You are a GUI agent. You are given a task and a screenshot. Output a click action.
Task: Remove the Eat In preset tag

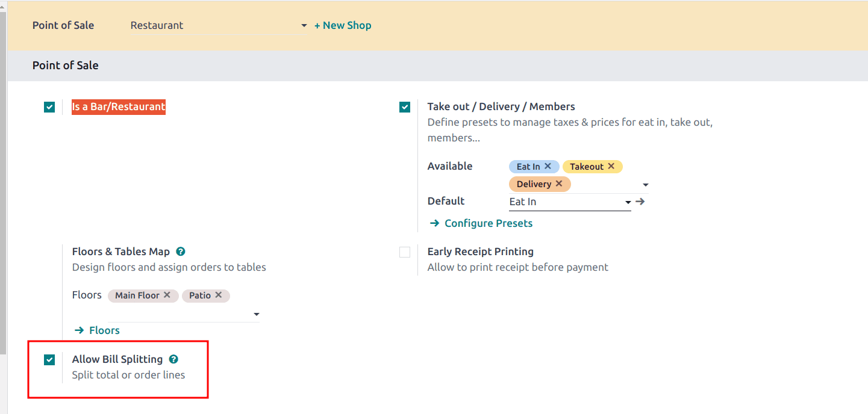548,166
